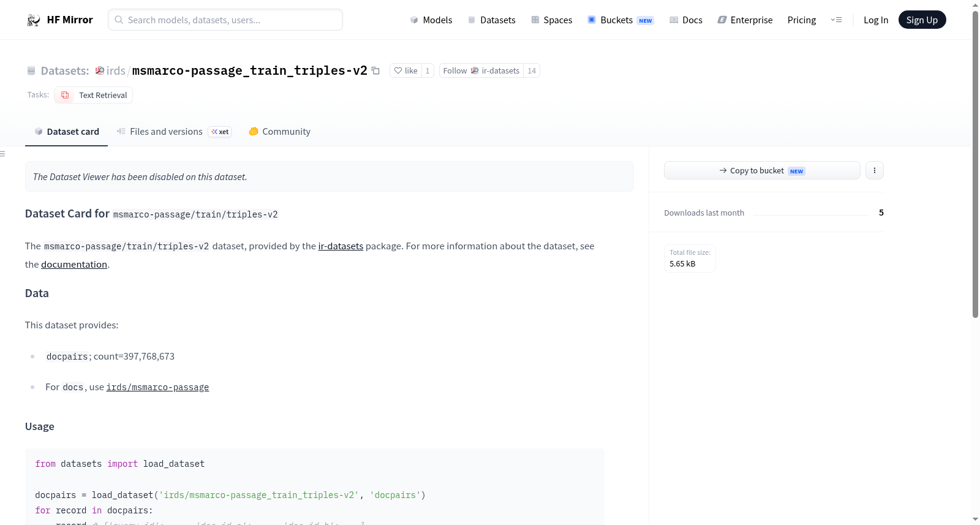980x525 pixels.
Task: Click Copy to bucket button
Action: [x=762, y=170]
